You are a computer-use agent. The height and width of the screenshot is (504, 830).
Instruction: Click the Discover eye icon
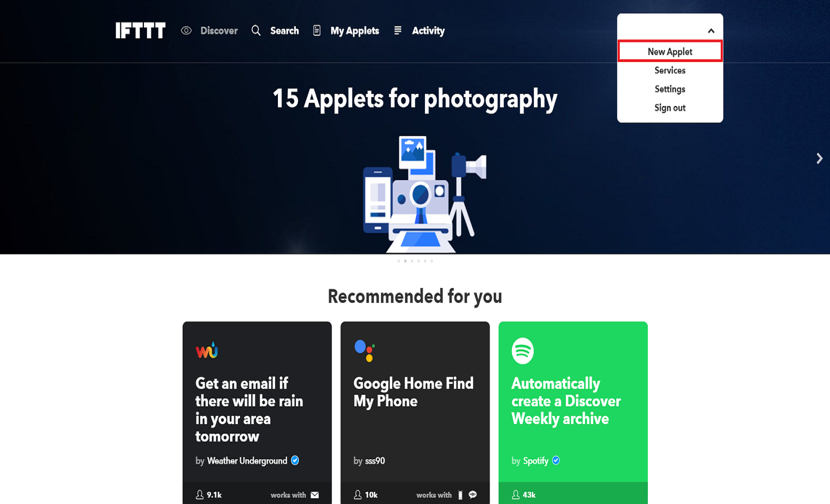pyautogui.click(x=186, y=30)
